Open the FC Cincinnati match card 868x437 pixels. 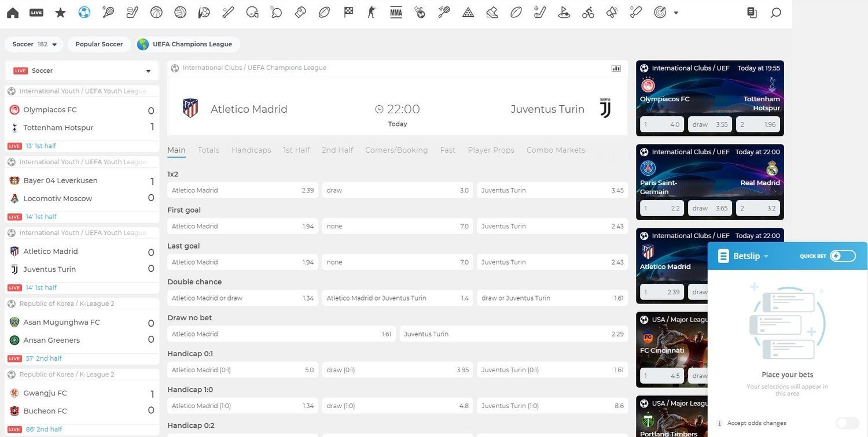671,350
